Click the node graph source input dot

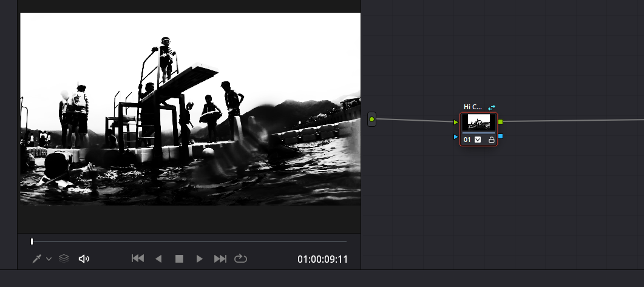click(x=371, y=120)
